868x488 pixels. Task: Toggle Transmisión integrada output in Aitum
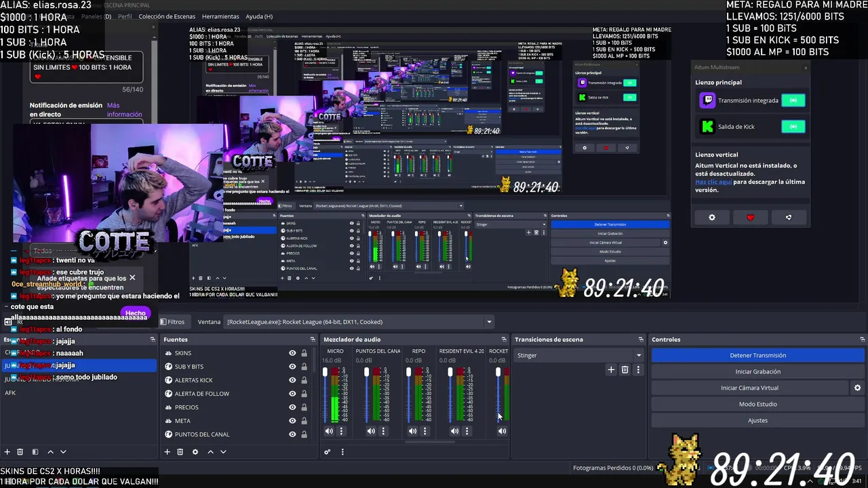pos(793,100)
